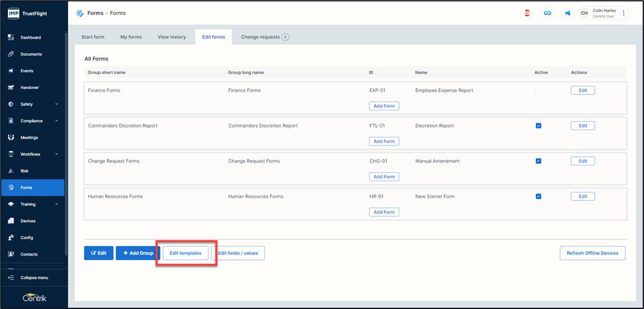The image size is (644, 309).
Task: Open the three-dot user menu
Action: click(x=624, y=13)
